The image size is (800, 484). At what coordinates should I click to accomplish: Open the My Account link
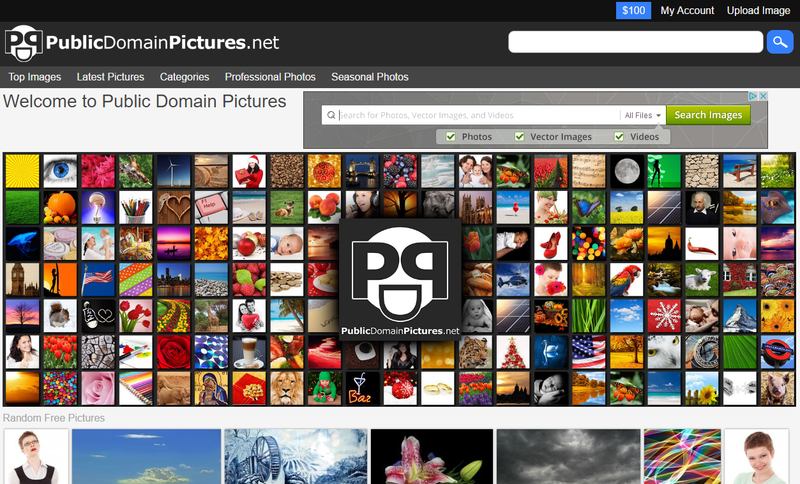(687, 11)
